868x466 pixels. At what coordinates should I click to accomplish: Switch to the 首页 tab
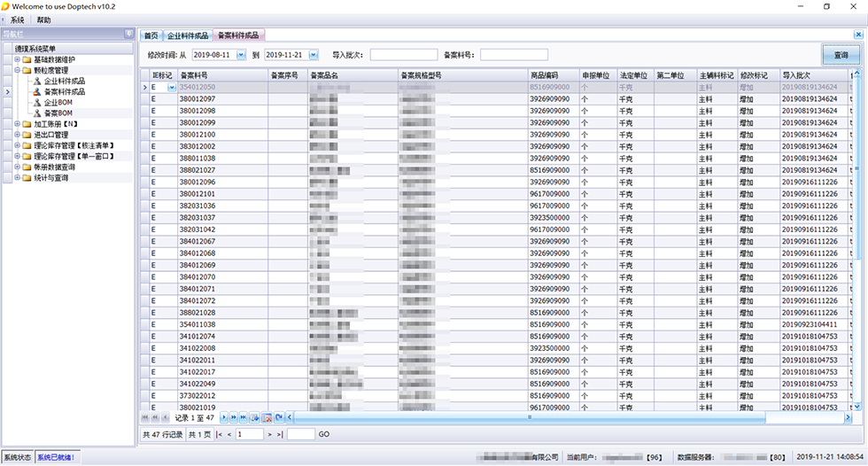151,35
